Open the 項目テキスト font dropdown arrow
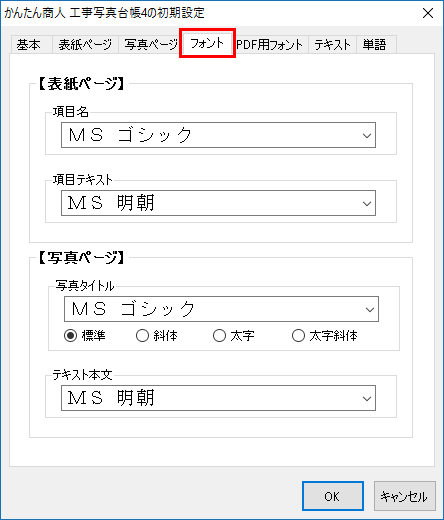Screen dimensions: 444x520 click(x=367, y=203)
